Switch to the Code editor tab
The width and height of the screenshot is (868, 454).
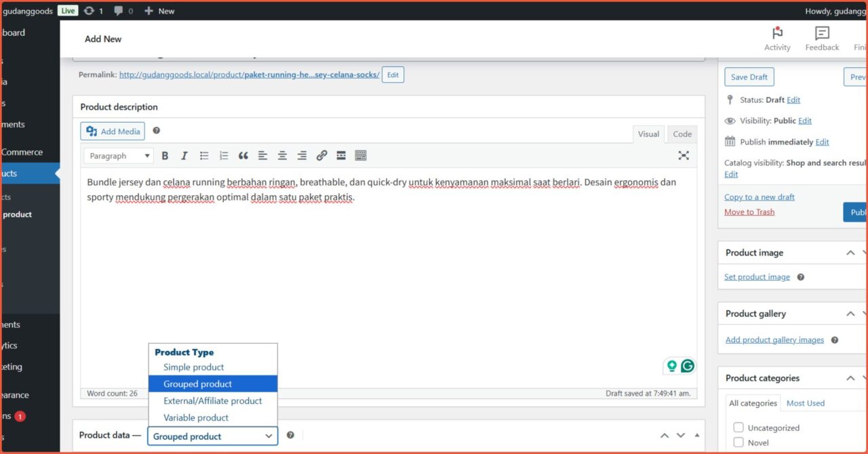pyautogui.click(x=682, y=133)
